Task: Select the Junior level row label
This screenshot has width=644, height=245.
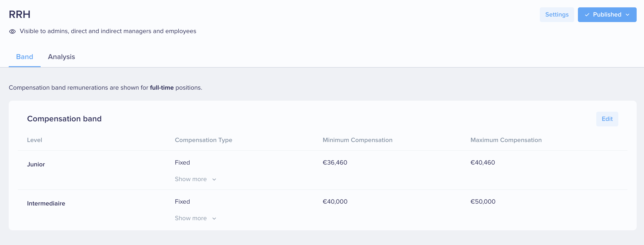Action: pyautogui.click(x=36, y=164)
